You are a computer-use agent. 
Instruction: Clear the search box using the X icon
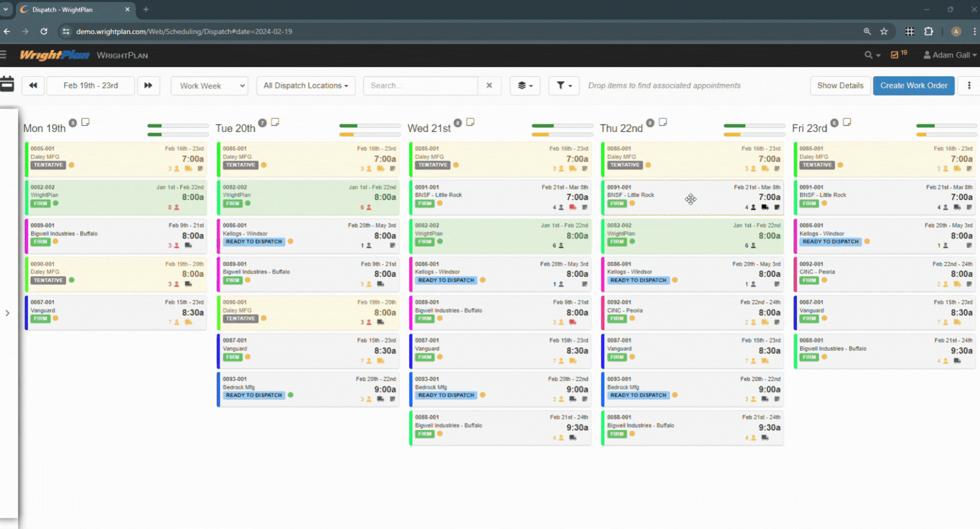pyautogui.click(x=489, y=85)
